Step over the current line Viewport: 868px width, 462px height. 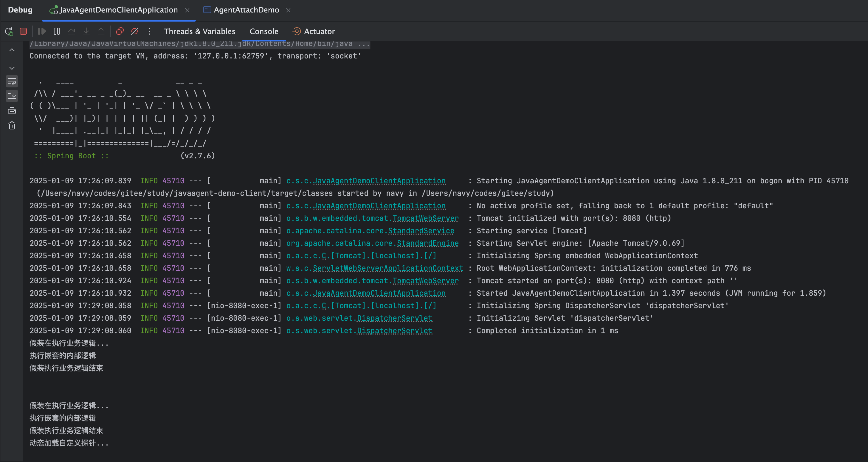(x=72, y=31)
